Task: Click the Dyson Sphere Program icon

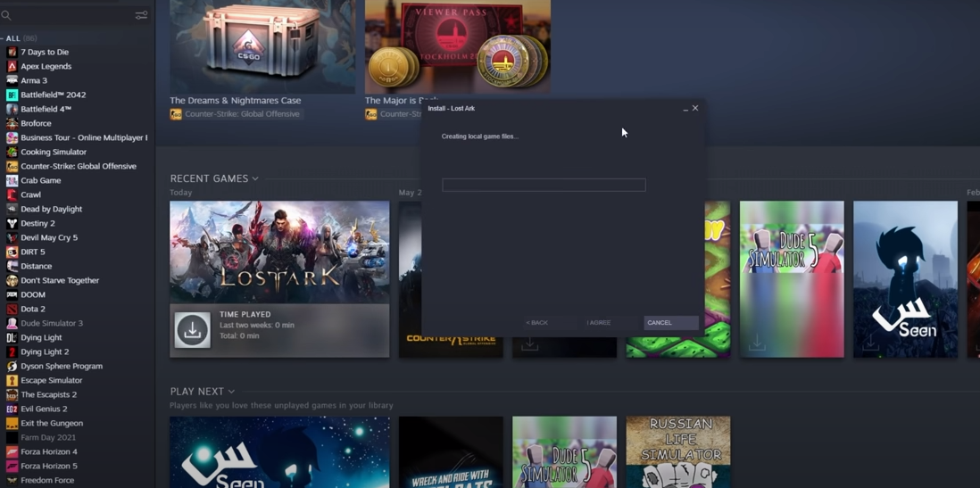Action: (12, 366)
